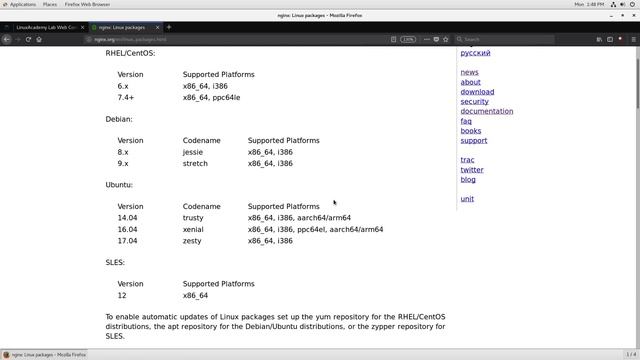640x360 pixels.
Task: Open the network status tray icon
Action: tap(613, 4)
